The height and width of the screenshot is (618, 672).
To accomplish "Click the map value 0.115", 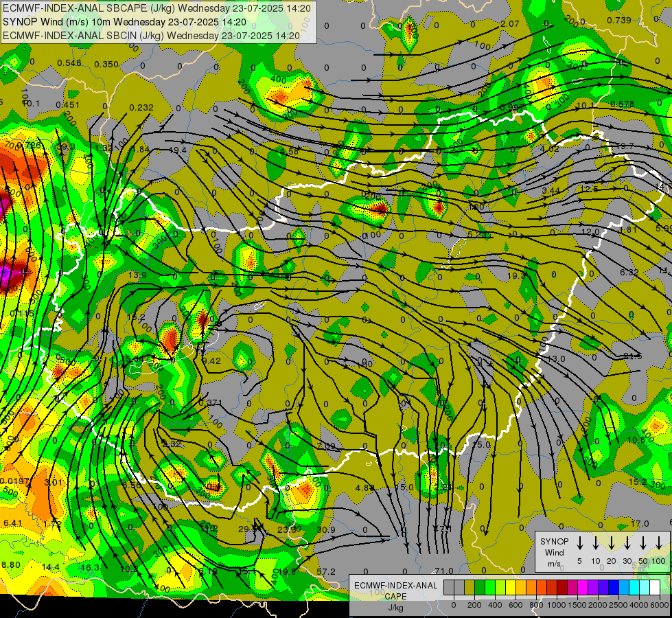I will pyautogui.click(x=22, y=314).
